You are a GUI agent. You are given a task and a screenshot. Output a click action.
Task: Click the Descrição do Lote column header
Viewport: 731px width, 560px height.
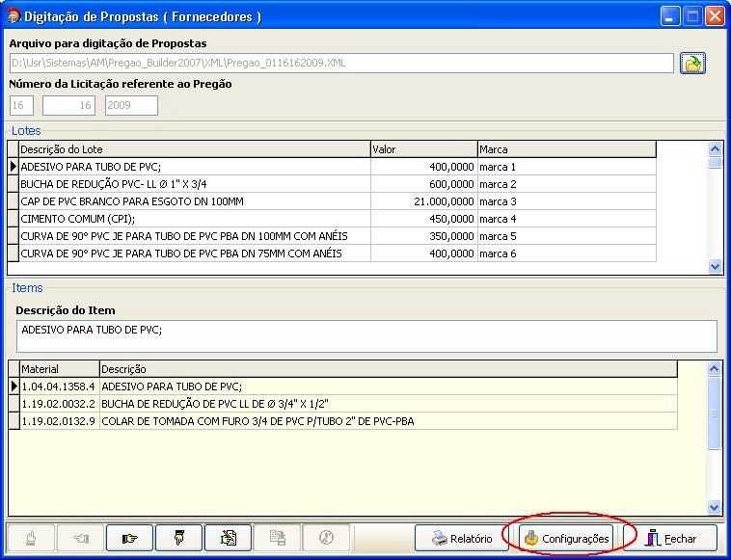click(x=195, y=149)
